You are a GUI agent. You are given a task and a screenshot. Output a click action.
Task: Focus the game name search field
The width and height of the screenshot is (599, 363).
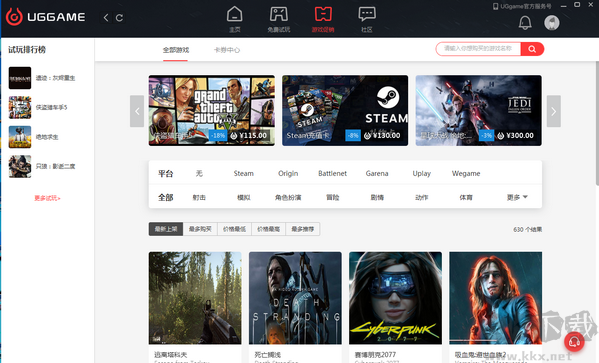coord(478,49)
